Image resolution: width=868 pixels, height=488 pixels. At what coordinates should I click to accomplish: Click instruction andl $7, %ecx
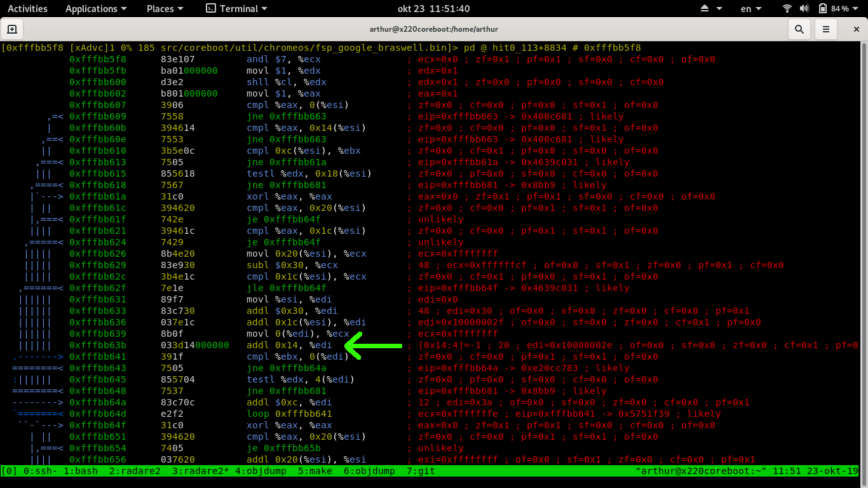click(x=283, y=59)
